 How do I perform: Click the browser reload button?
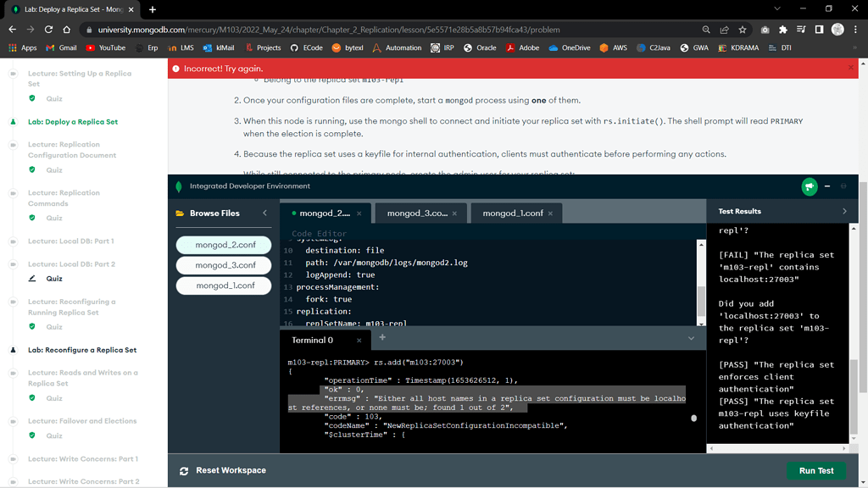pos(49,30)
